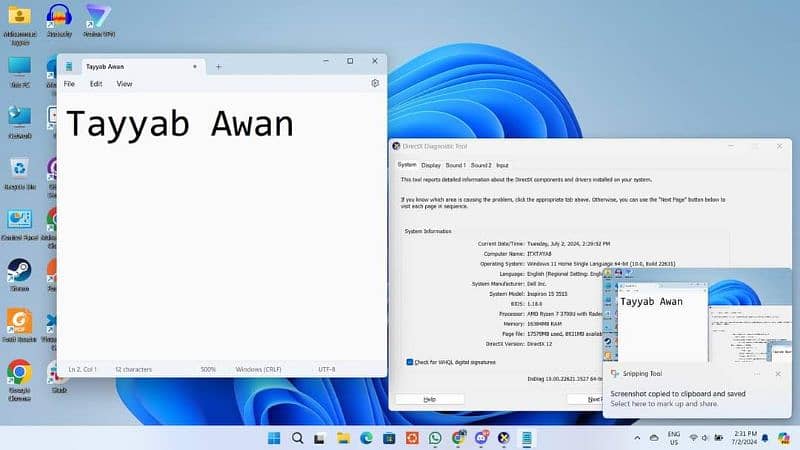The height and width of the screenshot is (450, 800).
Task: Switch to DirectX Diagnostic Tool taskbar icon
Action: pyautogui.click(x=504, y=438)
